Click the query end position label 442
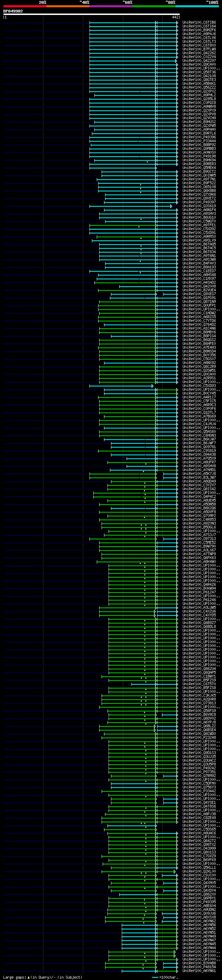222x980 pixels. click(175, 17)
